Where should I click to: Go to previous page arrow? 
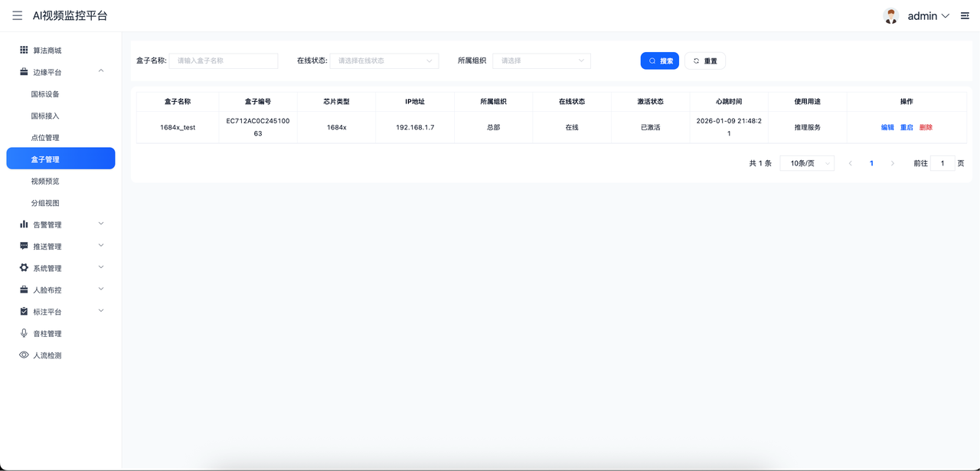(850, 163)
